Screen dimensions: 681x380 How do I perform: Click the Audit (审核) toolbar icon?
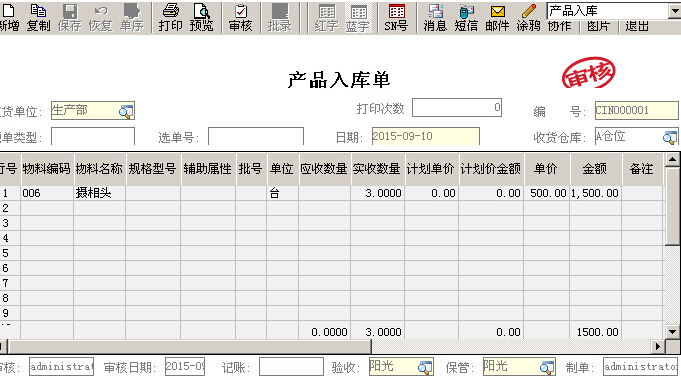[241, 17]
